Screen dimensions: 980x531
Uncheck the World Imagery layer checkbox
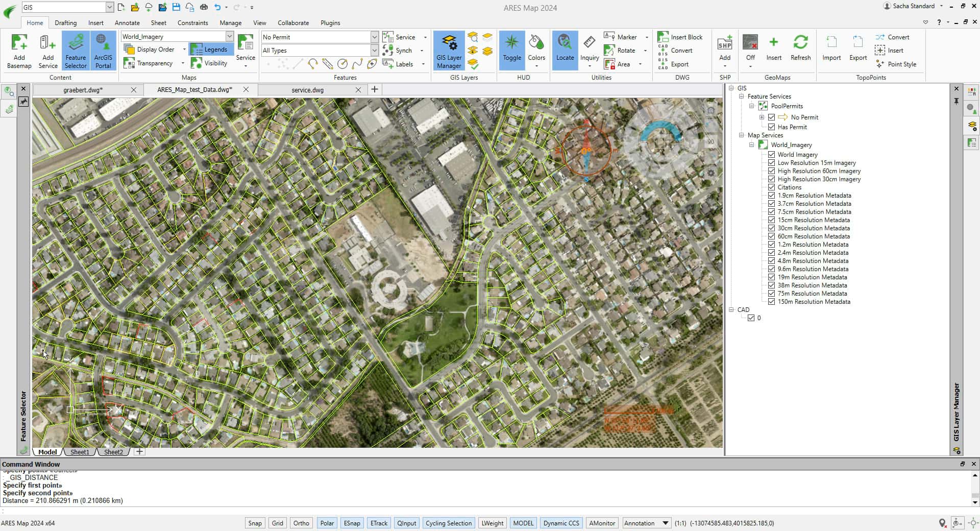pos(771,154)
